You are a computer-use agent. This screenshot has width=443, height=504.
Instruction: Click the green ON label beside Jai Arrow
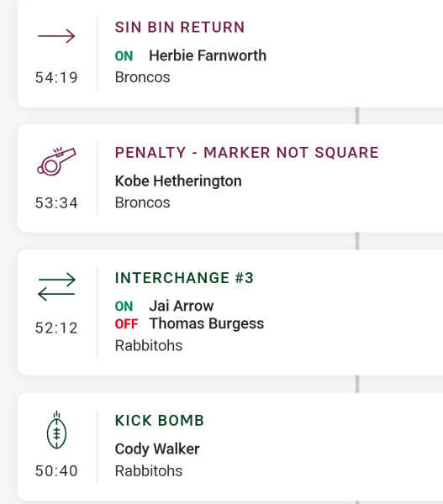point(124,307)
